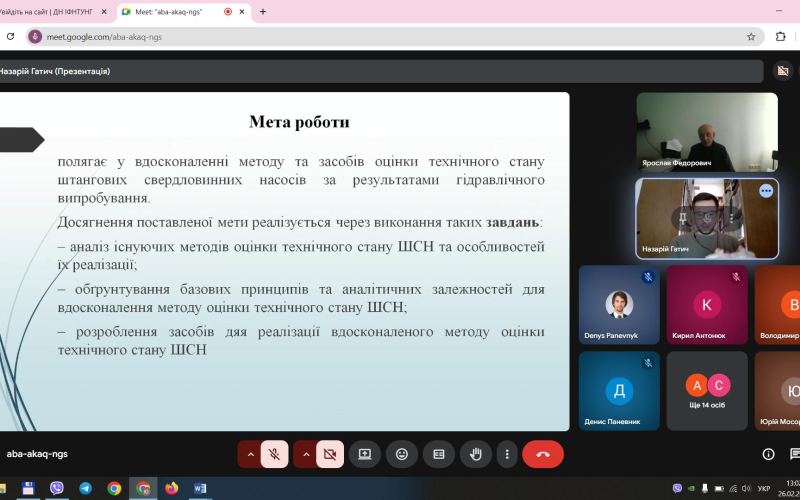This screenshot has width=800, height=500.
Task: Select Ярослав Федорович video tile
Action: 706,132
